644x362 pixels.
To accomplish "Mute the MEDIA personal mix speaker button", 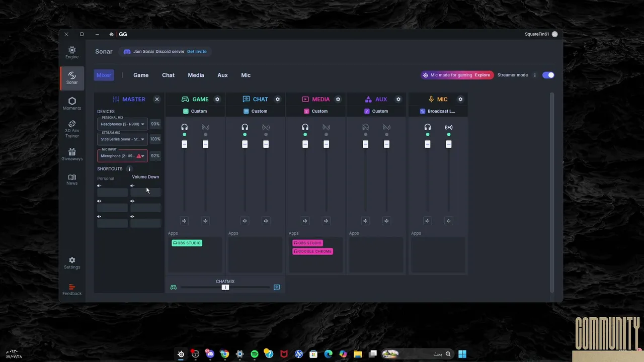I will point(305,221).
